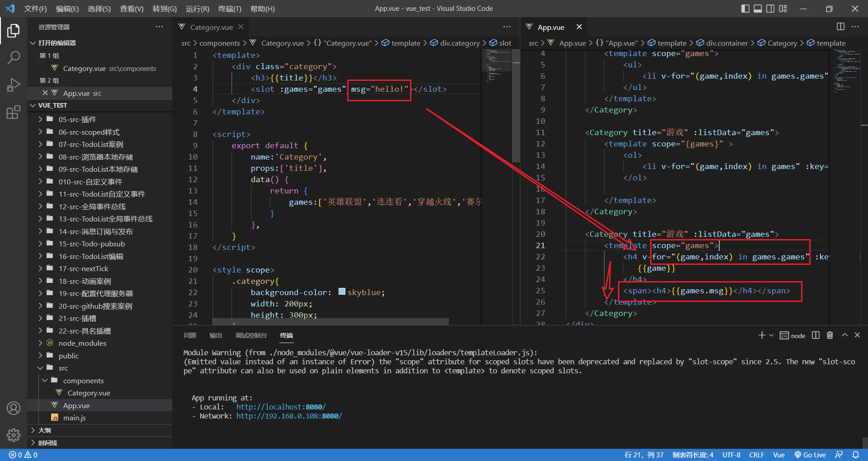Open the new terminal launch profile dropdown
The width and height of the screenshot is (868, 461).
[x=771, y=335]
